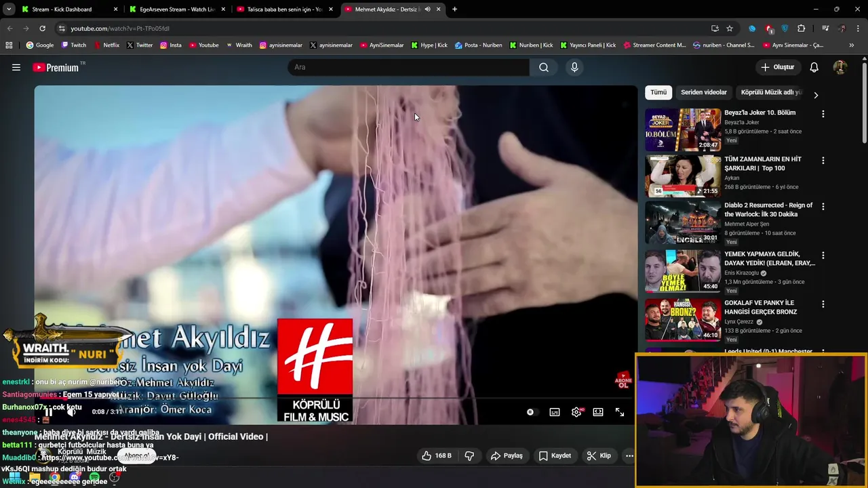Select the Tümü filter chip
Viewport: 868px width, 488px height.
tap(658, 92)
